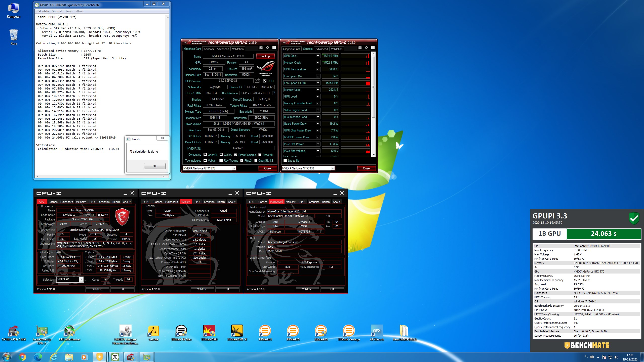Click OK in the Finish dialog

point(155,166)
